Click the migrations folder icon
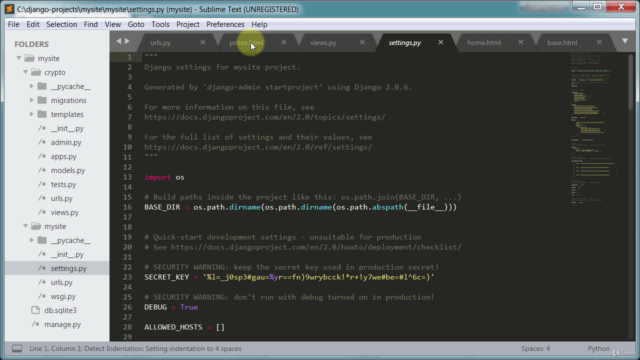The height and width of the screenshot is (360, 640). click(42, 100)
